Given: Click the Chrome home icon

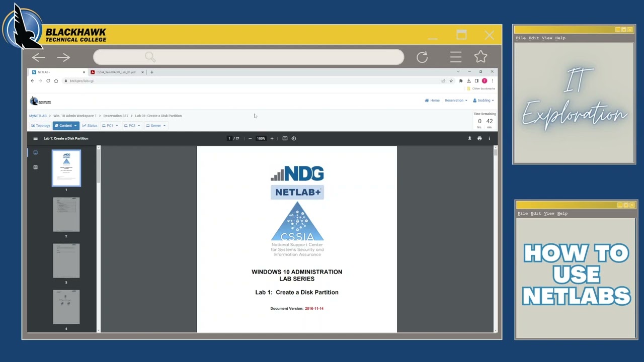Looking at the screenshot, I should 56,81.
